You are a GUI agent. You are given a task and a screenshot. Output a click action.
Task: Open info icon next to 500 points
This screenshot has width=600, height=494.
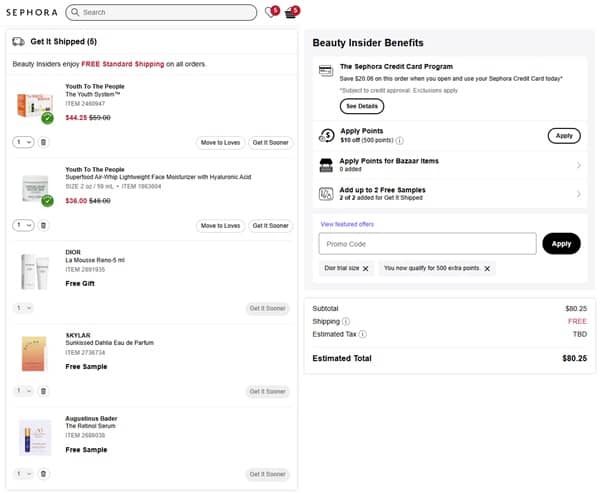pyautogui.click(x=399, y=141)
